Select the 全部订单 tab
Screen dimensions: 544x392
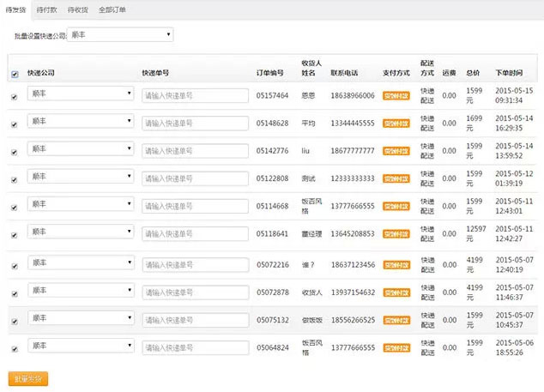[x=112, y=9]
